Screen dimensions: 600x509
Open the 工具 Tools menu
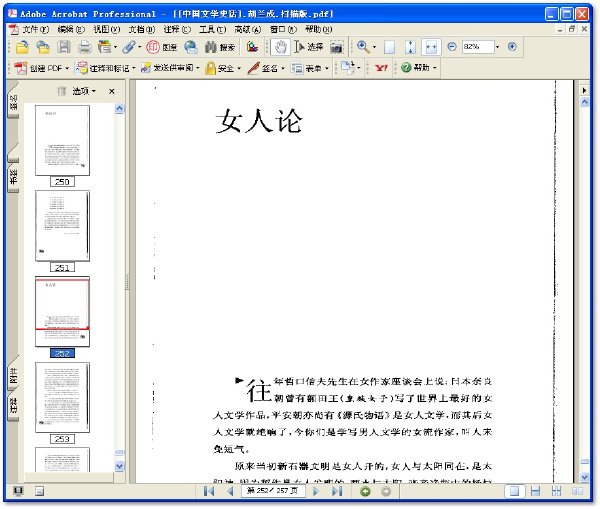pyautogui.click(x=212, y=29)
